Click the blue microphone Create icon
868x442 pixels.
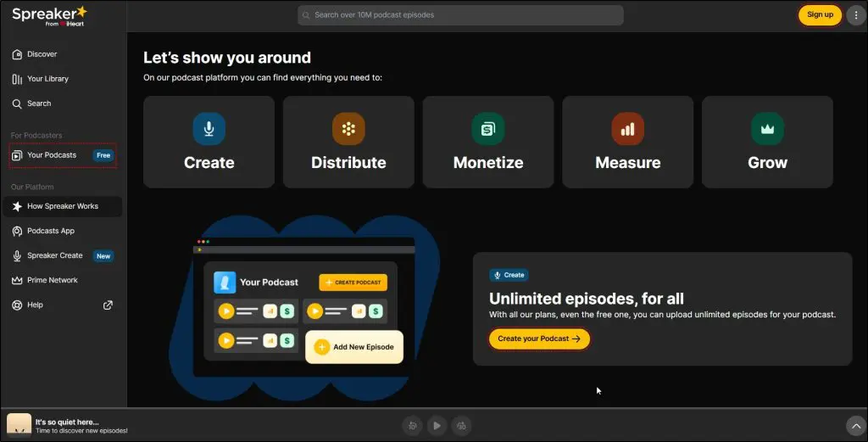(209, 129)
